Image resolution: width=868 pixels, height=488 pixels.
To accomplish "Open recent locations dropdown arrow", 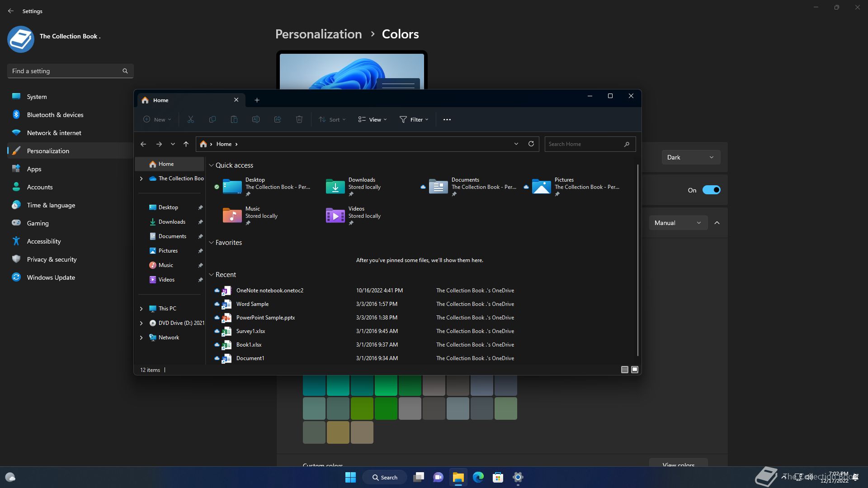I will coord(173,144).
